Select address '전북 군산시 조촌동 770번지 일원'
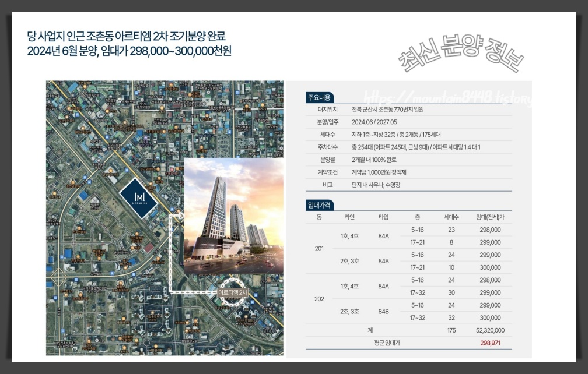The width and height of the screenshot is (588, 374). click(x=388, y=110)
